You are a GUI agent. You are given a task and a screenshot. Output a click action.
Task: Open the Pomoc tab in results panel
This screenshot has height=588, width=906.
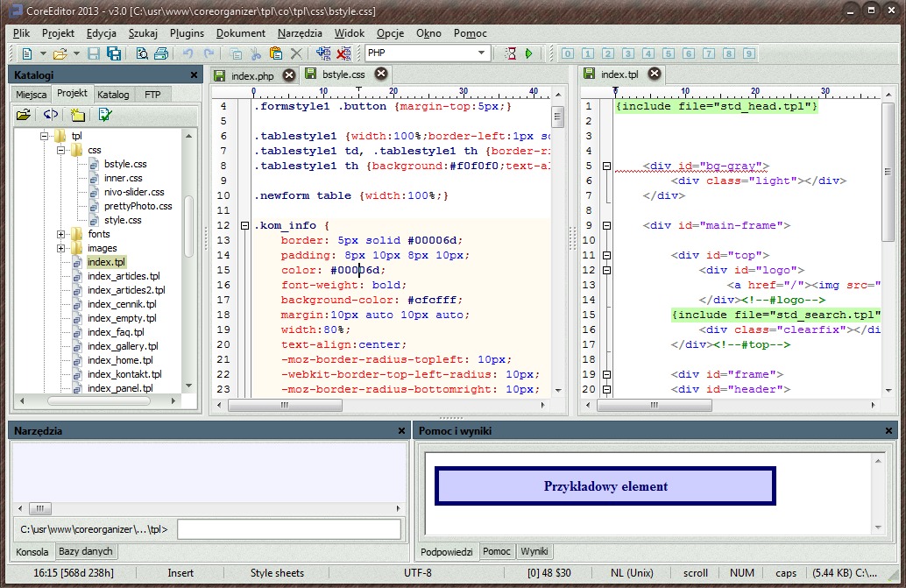click(496, 551)
